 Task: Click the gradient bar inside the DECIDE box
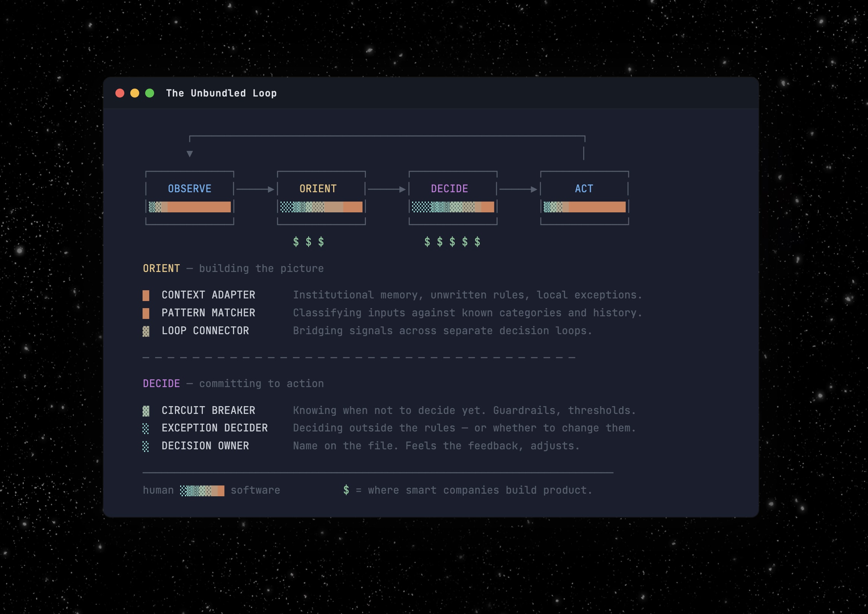[453, 207]
